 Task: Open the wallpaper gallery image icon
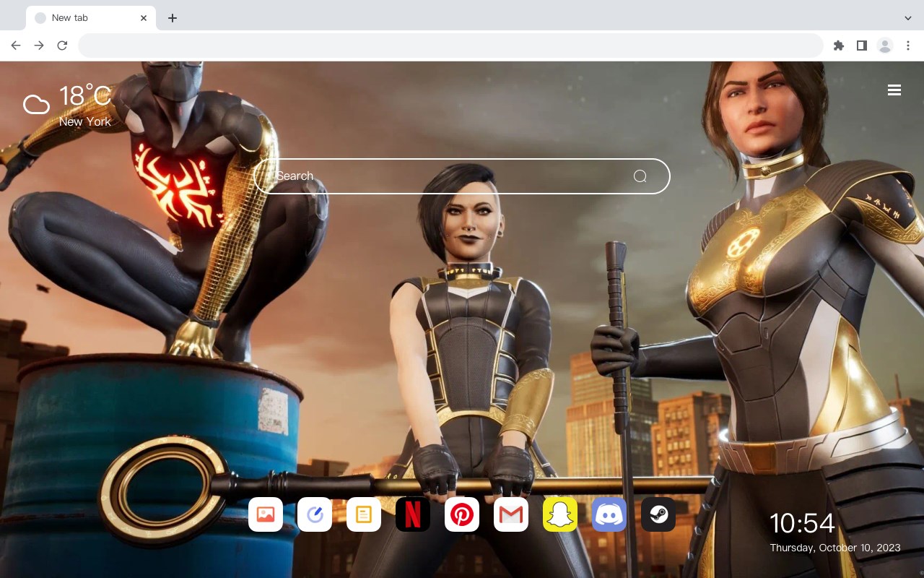[x=266, y=514]
